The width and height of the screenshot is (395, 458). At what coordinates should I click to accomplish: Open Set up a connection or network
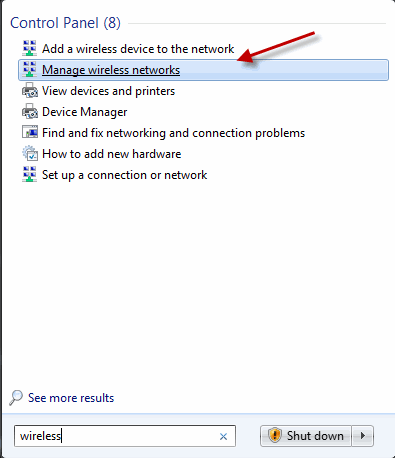tap(124, 175)
